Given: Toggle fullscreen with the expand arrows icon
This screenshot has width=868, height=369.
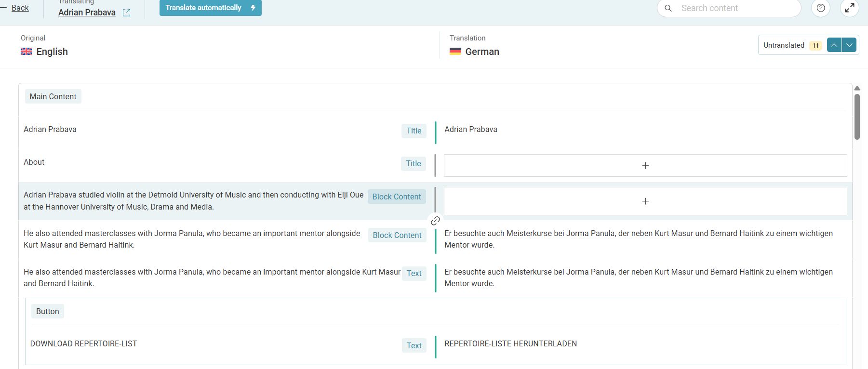Looking at the screenshot, I should click(x=850, y=8).
